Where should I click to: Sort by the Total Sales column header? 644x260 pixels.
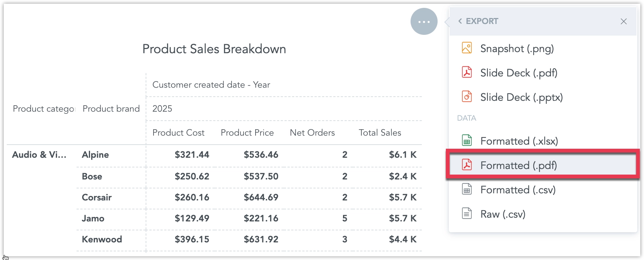[380, 133]
